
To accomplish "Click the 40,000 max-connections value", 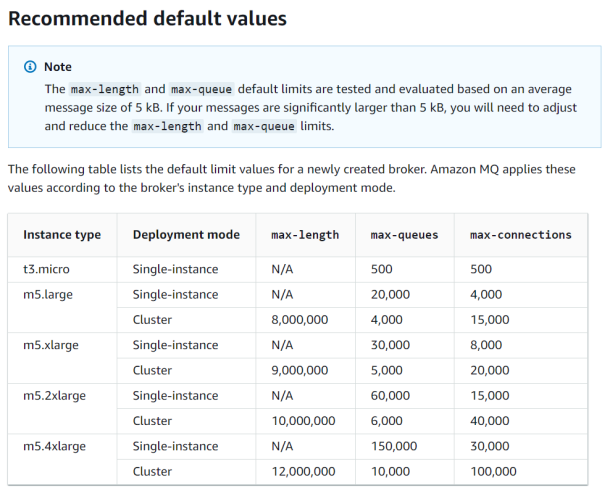I will [x=490, y=421].
